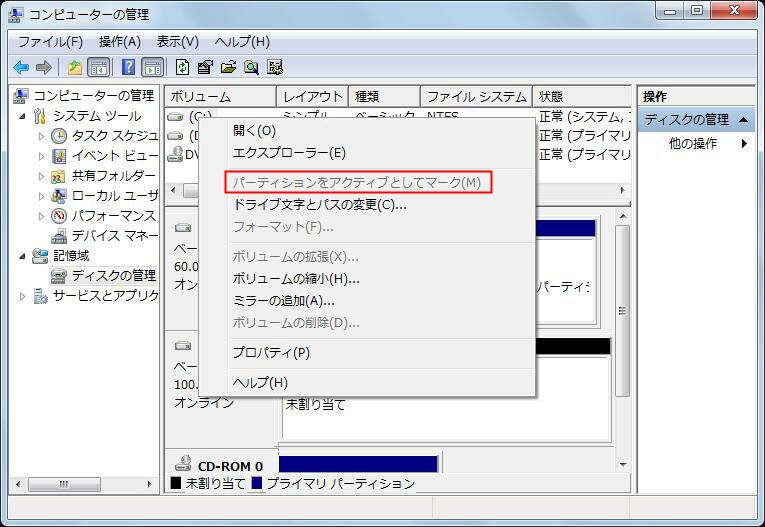Screen dimensions: 765x527
Task: Select the 記憶域 tree node
Action: (x=71, y=256)
